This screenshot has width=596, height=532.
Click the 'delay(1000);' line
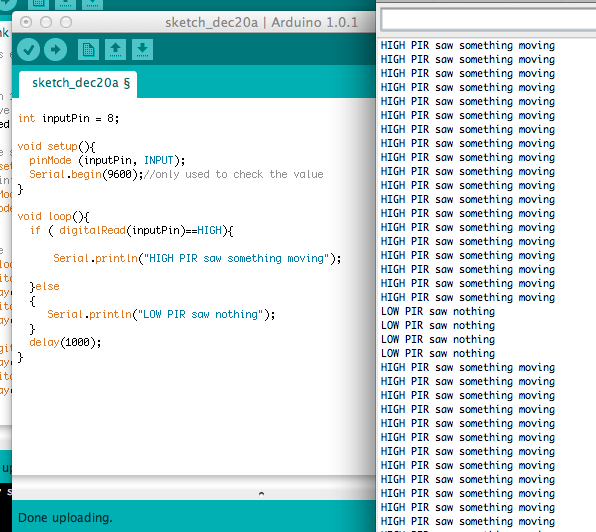(65, 343)
